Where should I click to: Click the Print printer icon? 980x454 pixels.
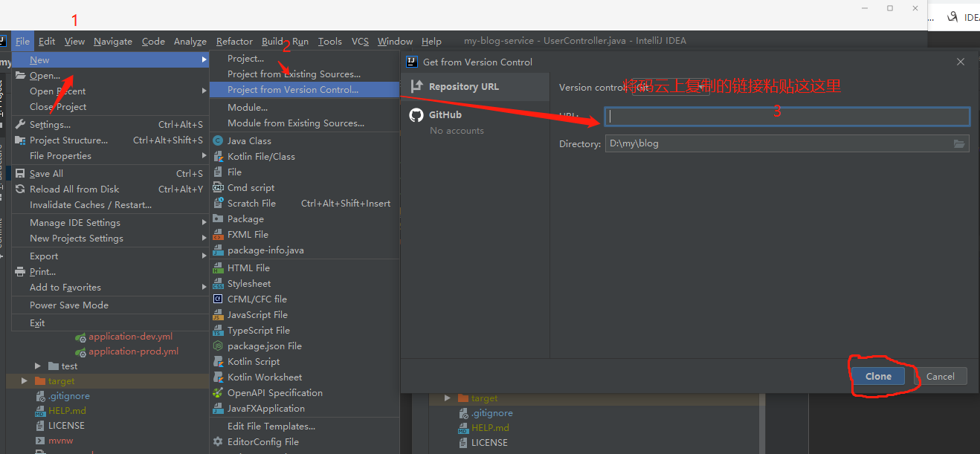(x=21, y=272)
